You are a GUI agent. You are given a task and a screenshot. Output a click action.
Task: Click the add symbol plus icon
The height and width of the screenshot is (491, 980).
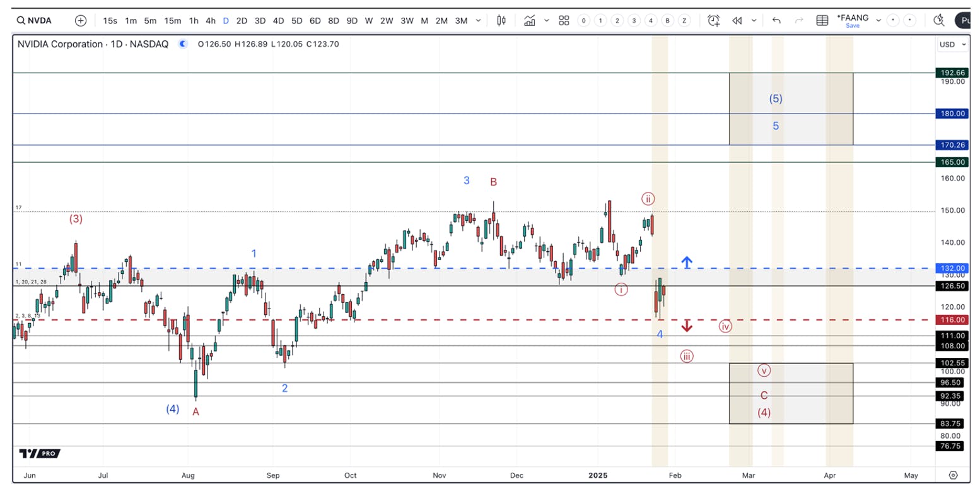81,20
